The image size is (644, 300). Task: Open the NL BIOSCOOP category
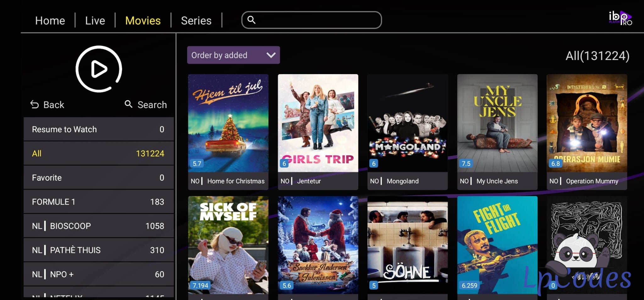[99, 226]
